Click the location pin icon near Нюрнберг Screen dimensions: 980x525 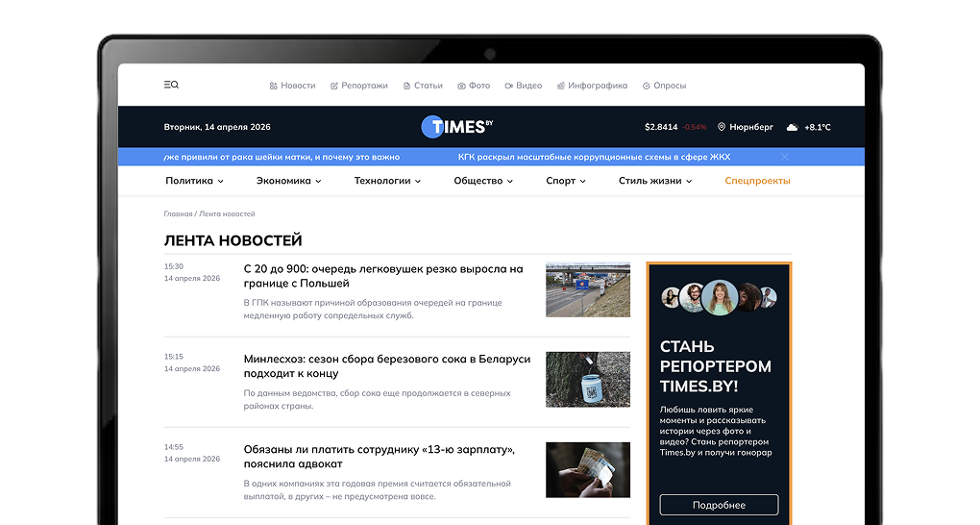click(722, 127)
